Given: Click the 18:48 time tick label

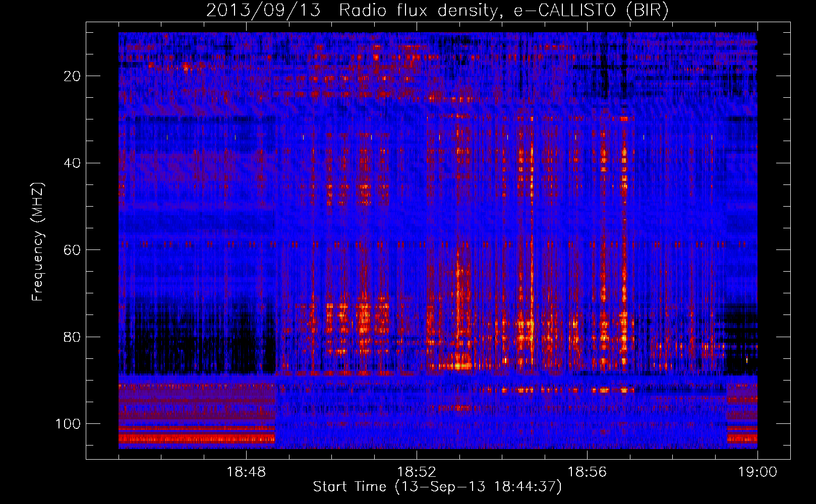Looking at the screenshot, I should (x=246, y=472).
